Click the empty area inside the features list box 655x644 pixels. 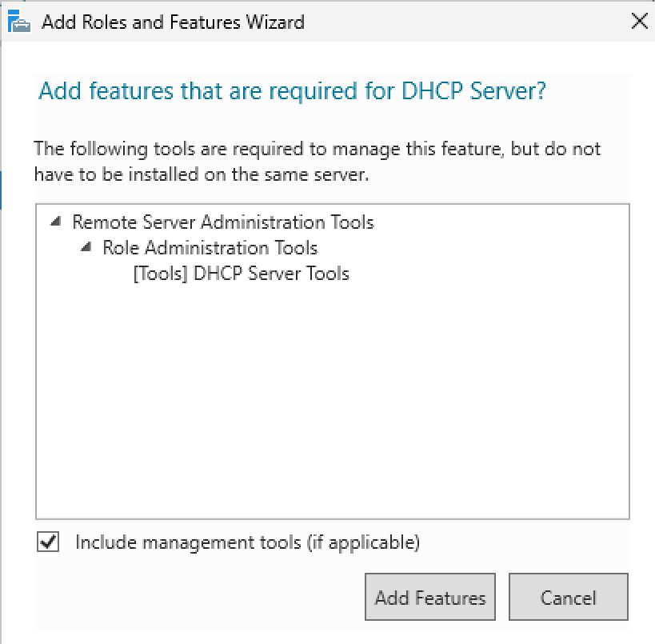pos(332,400)
